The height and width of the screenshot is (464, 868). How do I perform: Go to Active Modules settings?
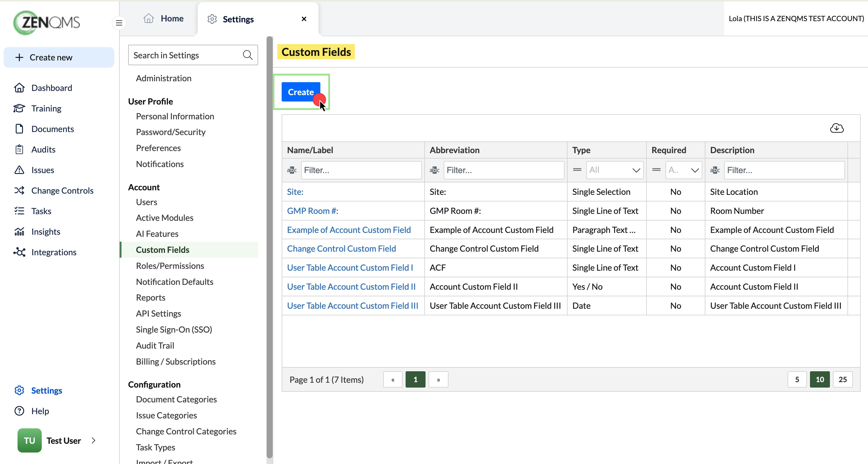click(x=164, y=218)
